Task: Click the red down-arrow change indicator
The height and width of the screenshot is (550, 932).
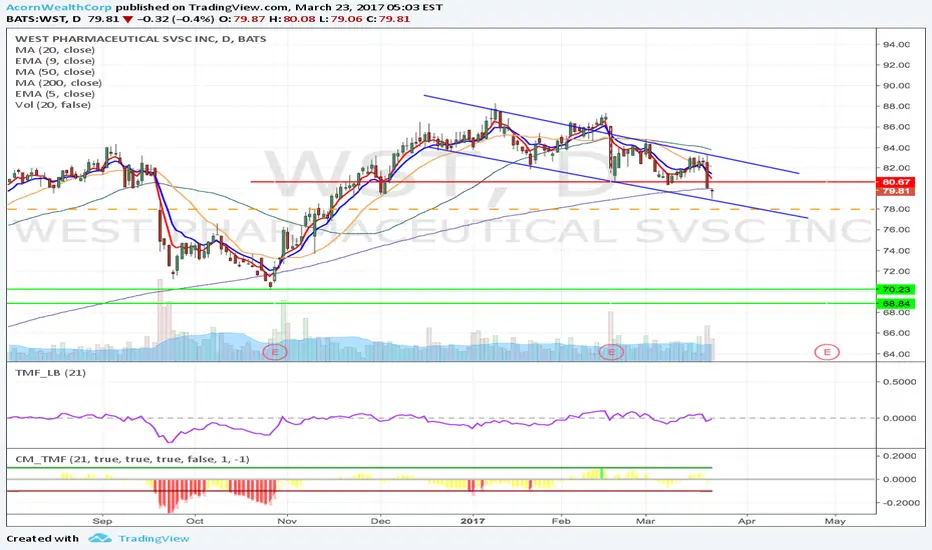Action: pyautogui.click(x=128, y=19)
